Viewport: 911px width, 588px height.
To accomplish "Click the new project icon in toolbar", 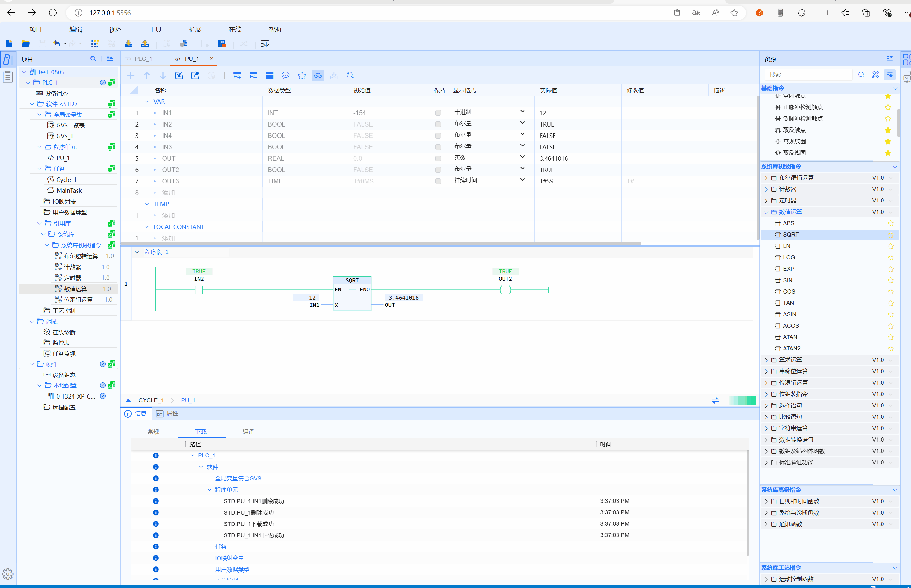I will 9,44.
